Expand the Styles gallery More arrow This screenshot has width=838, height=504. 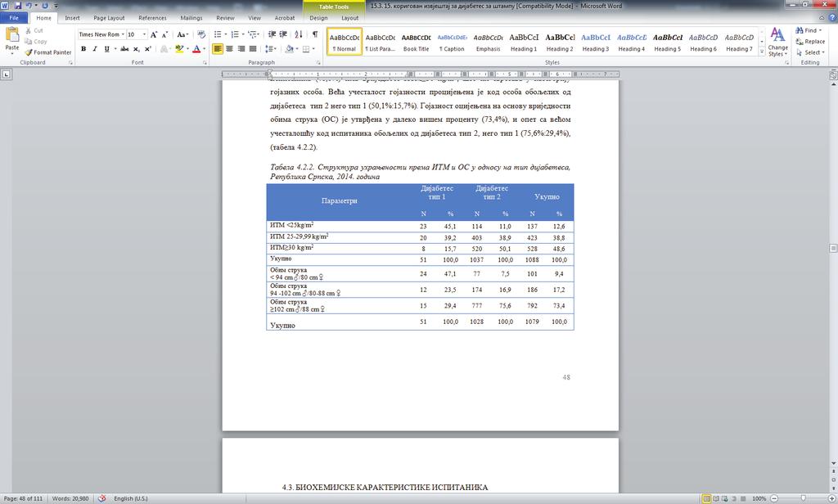(x=762, y=52)
